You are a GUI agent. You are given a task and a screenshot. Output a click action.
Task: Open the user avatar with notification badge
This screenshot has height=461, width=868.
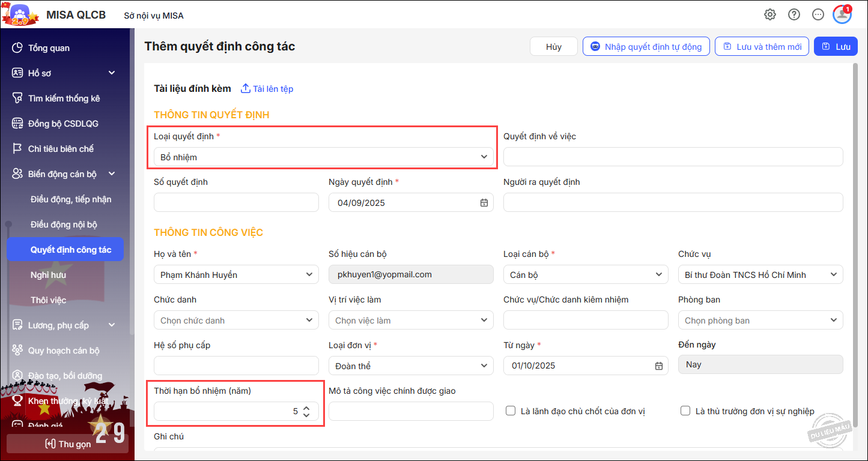pos(842,15)
